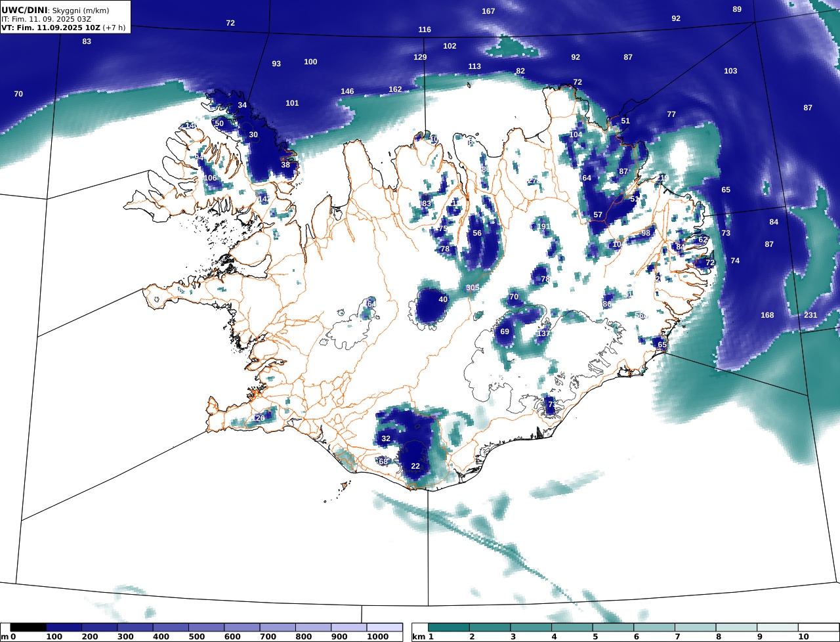Click the "57" visibility value
840x642 pixels.
pyautogui.click(x=598, y=215)
